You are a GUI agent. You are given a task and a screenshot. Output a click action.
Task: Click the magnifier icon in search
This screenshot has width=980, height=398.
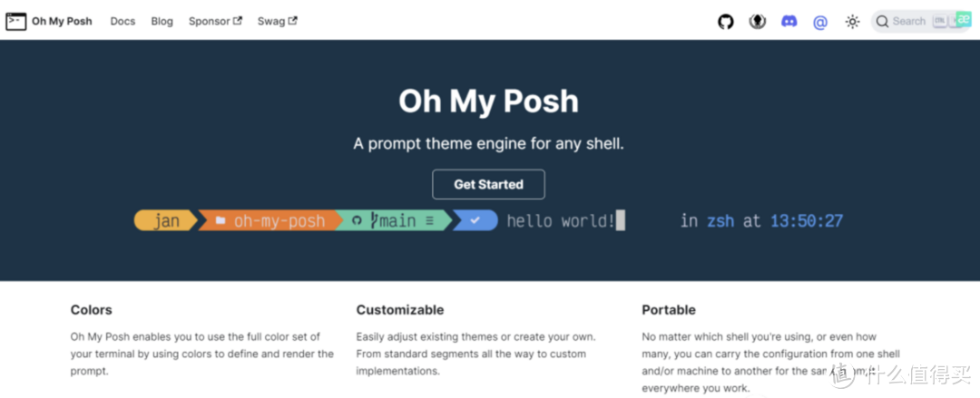point(882,21)
